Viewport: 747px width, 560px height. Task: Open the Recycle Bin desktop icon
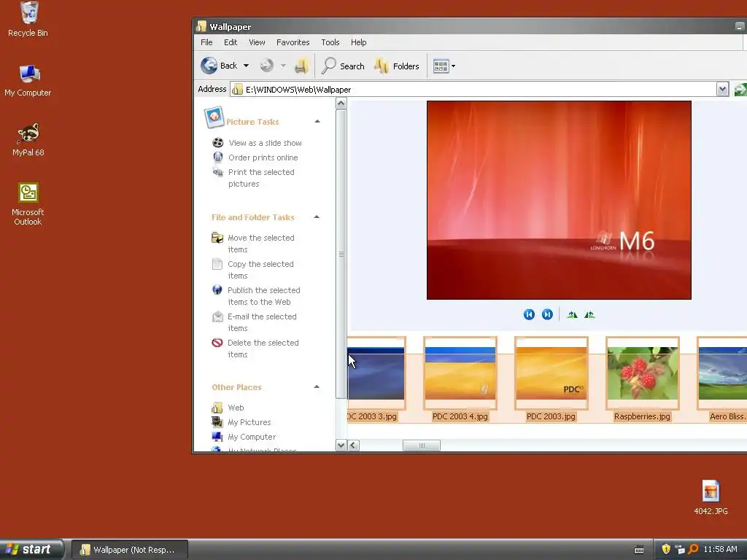point(28,19)
